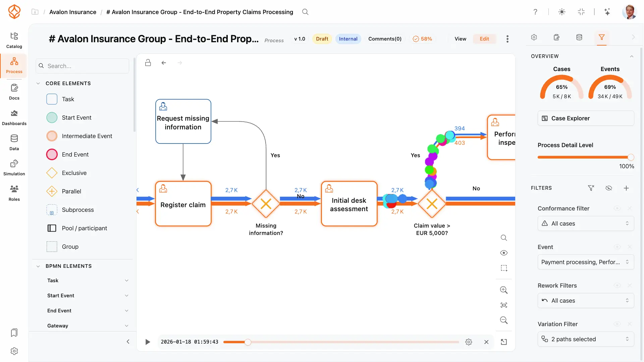Image resolution: width=644 pixels, height=362 pixels.
Task: Click the Case Explorer button
Action: click(586, 118)
